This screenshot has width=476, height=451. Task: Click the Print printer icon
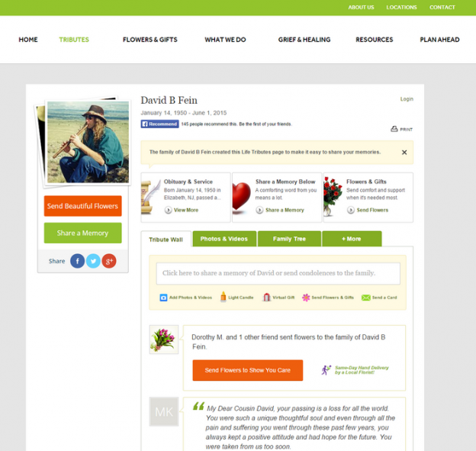(394, 129)
